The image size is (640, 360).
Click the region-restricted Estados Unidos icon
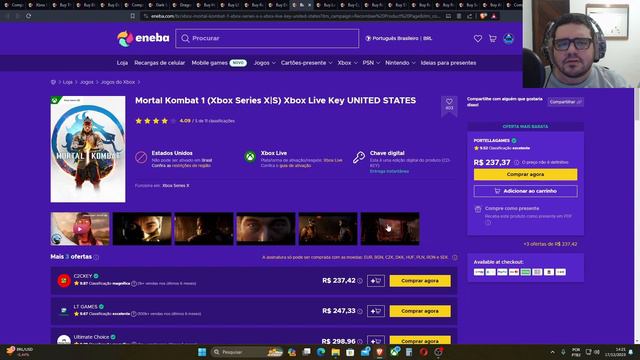pyautogui.click(x=141, y=157)
